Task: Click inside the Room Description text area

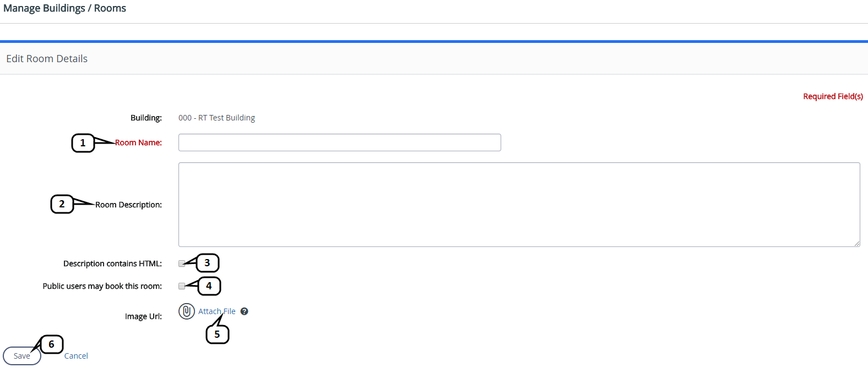Action: coord(519,204)
